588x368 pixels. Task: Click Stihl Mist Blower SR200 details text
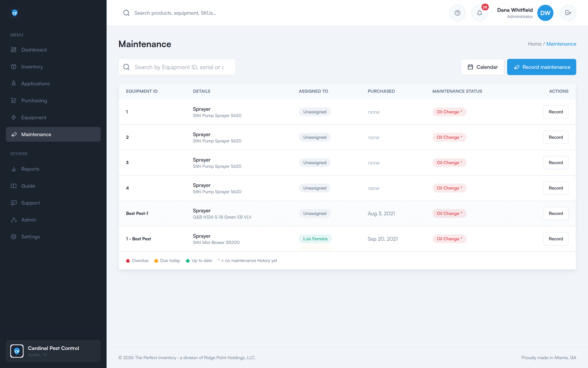click(x=216, y=243)
